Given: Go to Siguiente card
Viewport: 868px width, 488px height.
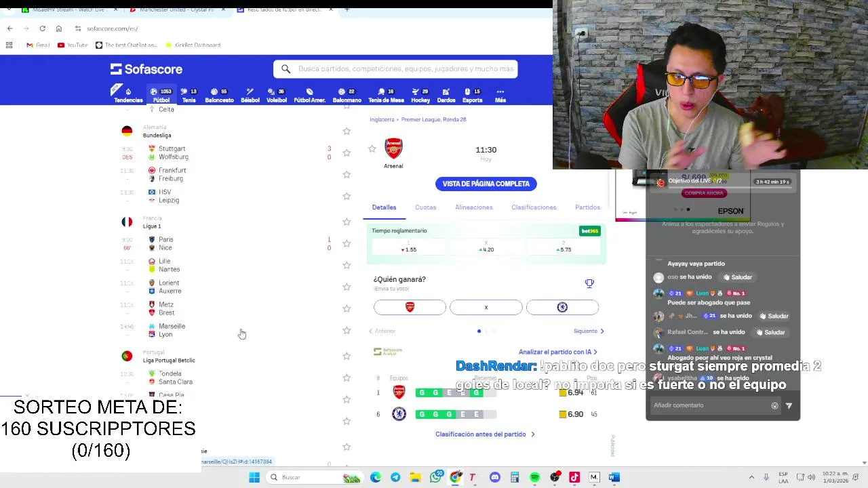Looking at the screenshot, I should click(589, 331).
